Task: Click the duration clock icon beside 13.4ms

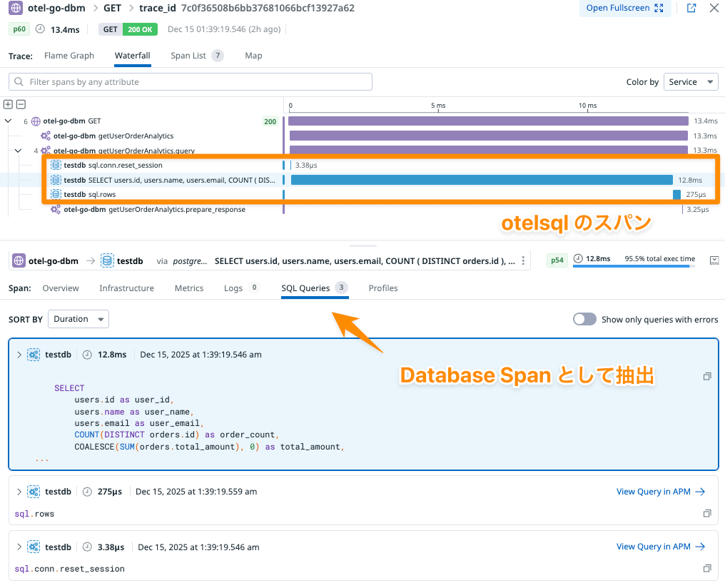Action: 40,29
